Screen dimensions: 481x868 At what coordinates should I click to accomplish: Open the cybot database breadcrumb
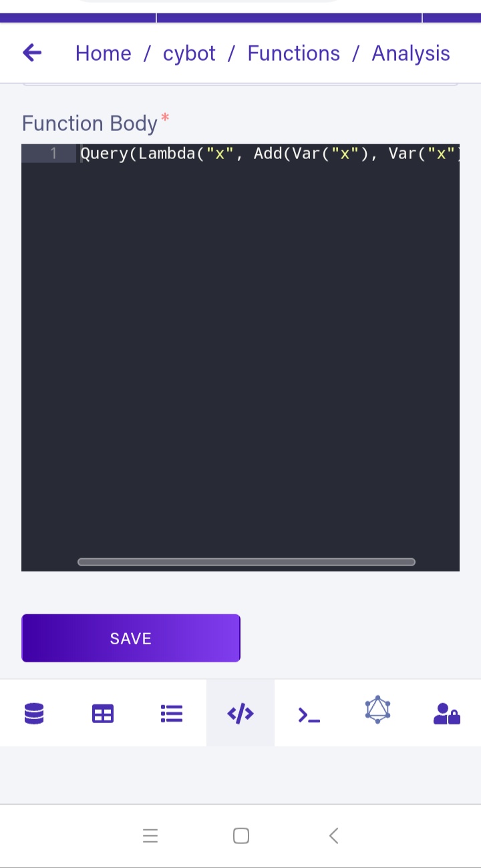click(x=189, y=53)
